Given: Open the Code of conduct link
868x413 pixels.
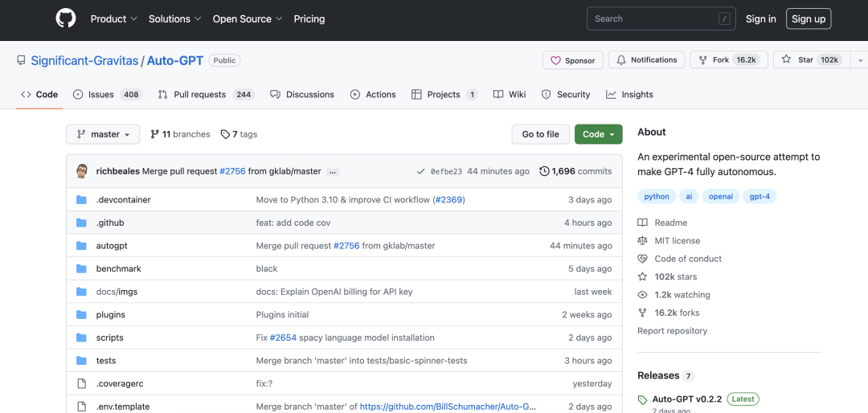Looking at the screenshot, I should coord(680,259).
